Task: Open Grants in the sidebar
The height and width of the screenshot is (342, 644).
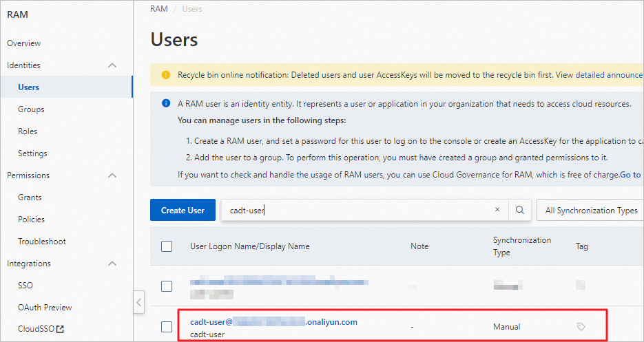Action: tap(30, 197)
